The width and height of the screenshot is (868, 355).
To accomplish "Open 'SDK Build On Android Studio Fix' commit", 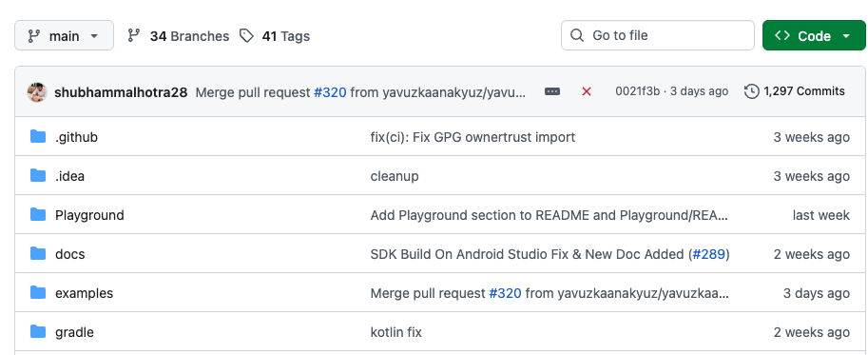I will pyautogui.click(x=527, y=254).
